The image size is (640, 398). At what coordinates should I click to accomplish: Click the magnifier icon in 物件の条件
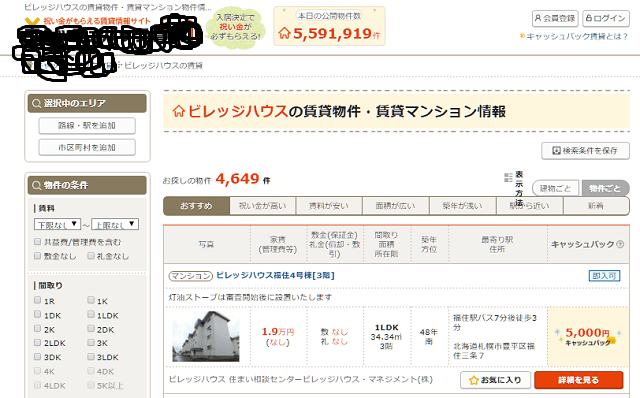click(36, 186)
